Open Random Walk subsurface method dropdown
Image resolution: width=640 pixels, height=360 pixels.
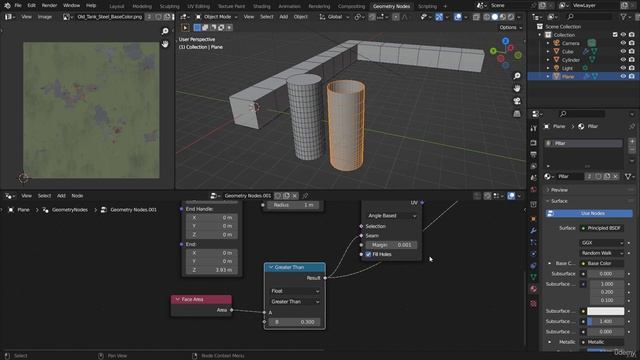pos(602,253)
